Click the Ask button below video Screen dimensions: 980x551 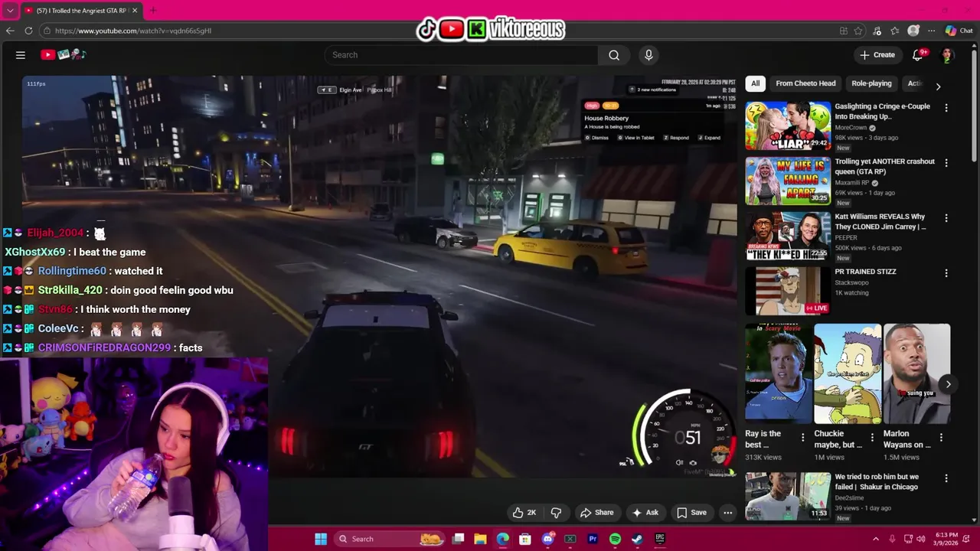pyautogui.click(x=645, y=513)
